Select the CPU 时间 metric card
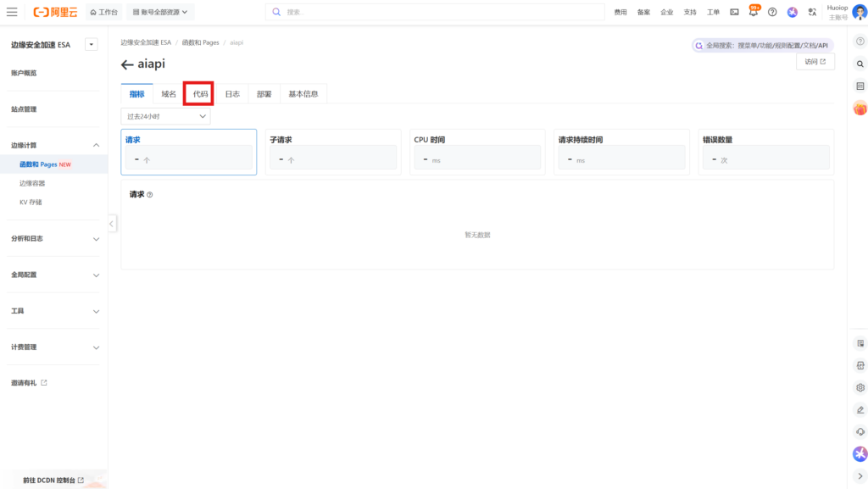This screenshot has width=868, height=489. pos(477,152)
